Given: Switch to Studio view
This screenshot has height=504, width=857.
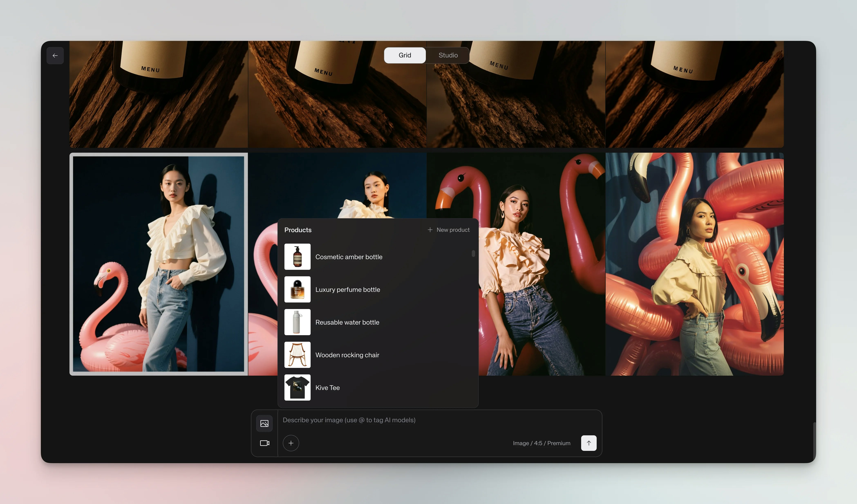Looking at the screenshot, I should coord(448,55).
